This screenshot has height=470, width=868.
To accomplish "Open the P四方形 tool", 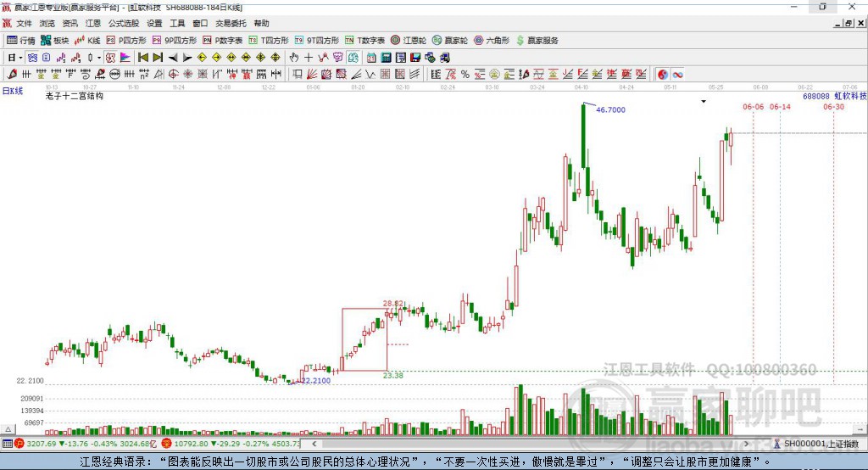I will [126, 41].
